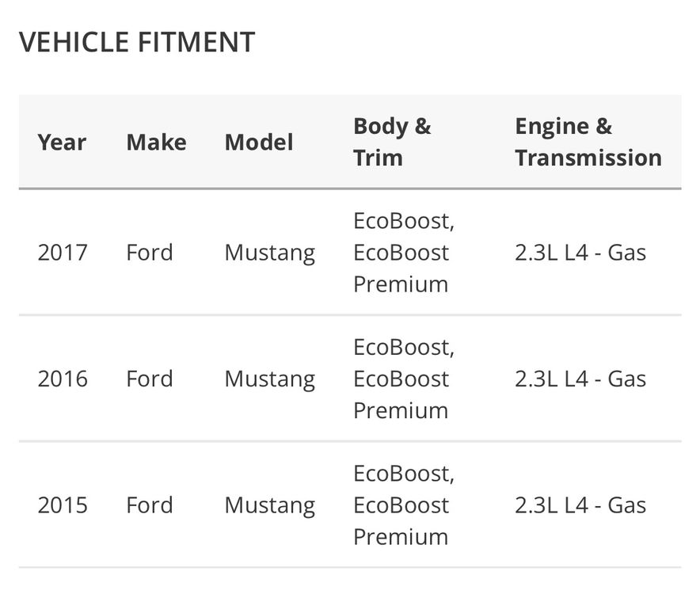Image resolution: width=700 pixels, height=594 pixels.
Task: Select Mustang in the 2016 row
Action: 269,379
